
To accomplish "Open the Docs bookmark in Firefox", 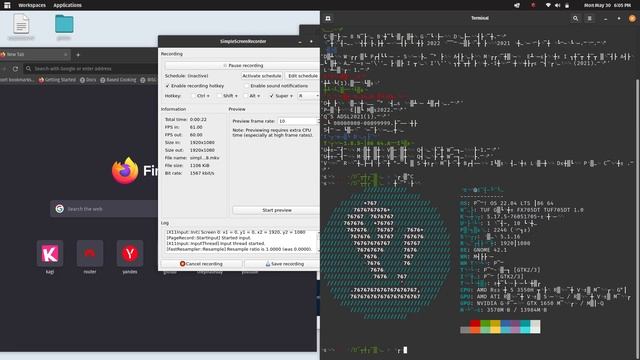I will pos(88,80).
